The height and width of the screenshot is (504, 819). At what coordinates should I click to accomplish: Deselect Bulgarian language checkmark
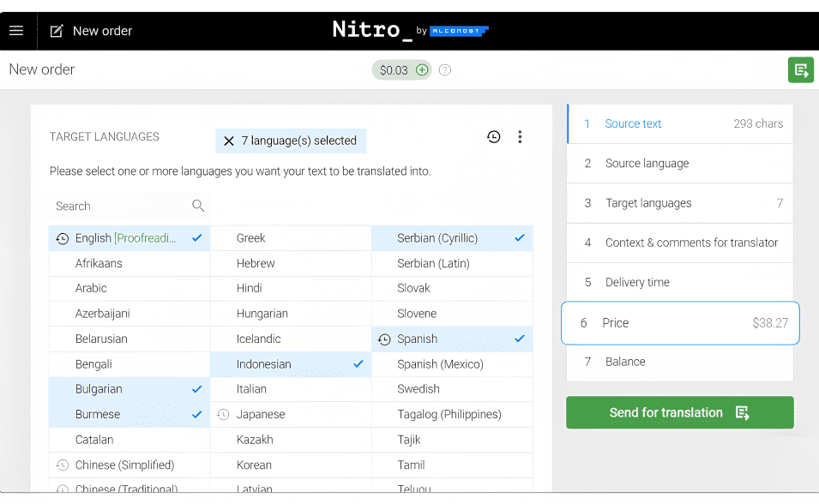[196, 389]
